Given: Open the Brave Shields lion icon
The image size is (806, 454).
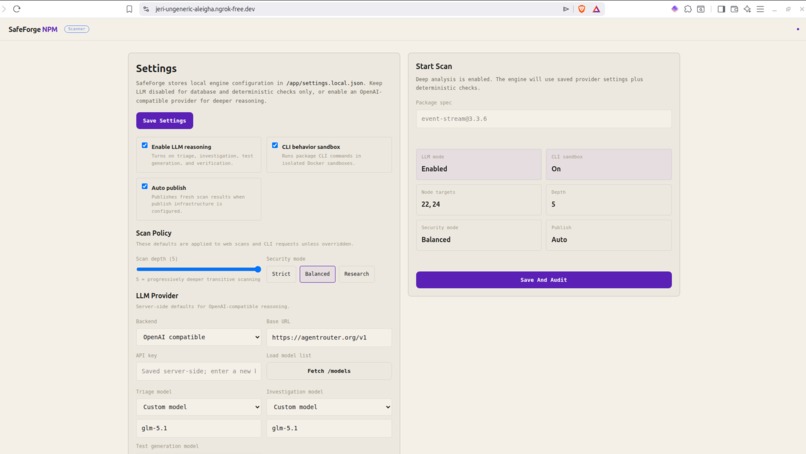Looking at the screenshot, I should [x=581, y=9].
